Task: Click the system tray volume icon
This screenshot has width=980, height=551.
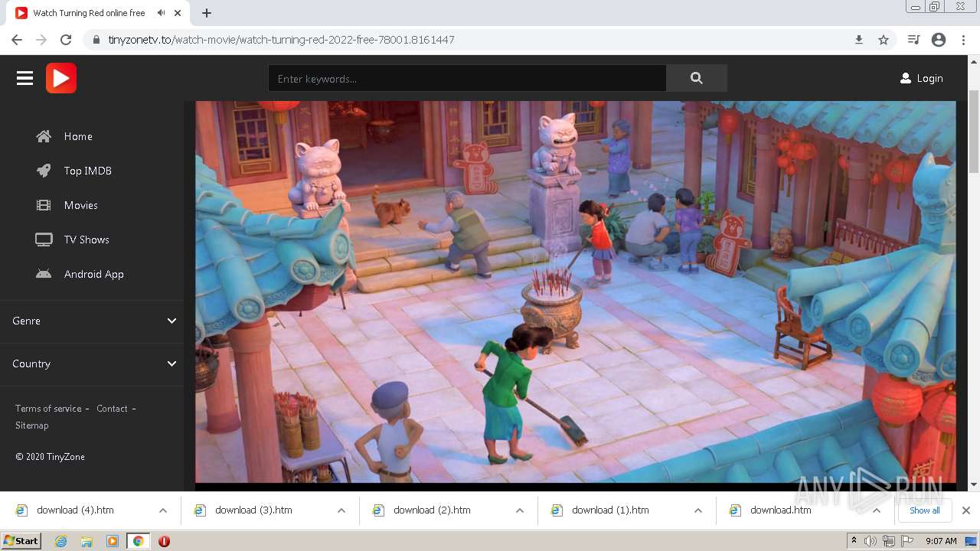Action: (x=871, y=541)
